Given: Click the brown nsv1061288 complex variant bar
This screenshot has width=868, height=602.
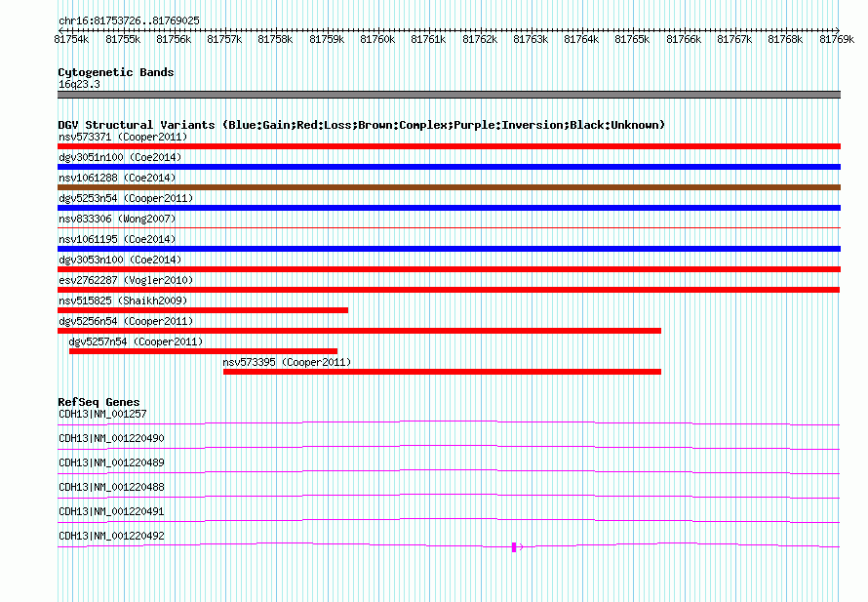Looking at the screenshot, I should pyautogui.click(x=449, y=187).
